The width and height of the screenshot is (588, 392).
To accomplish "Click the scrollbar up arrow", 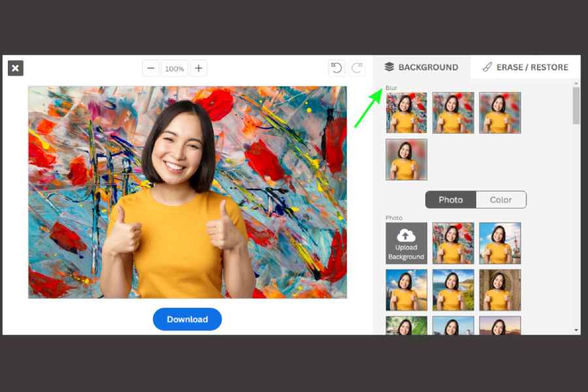I will 576,83.
